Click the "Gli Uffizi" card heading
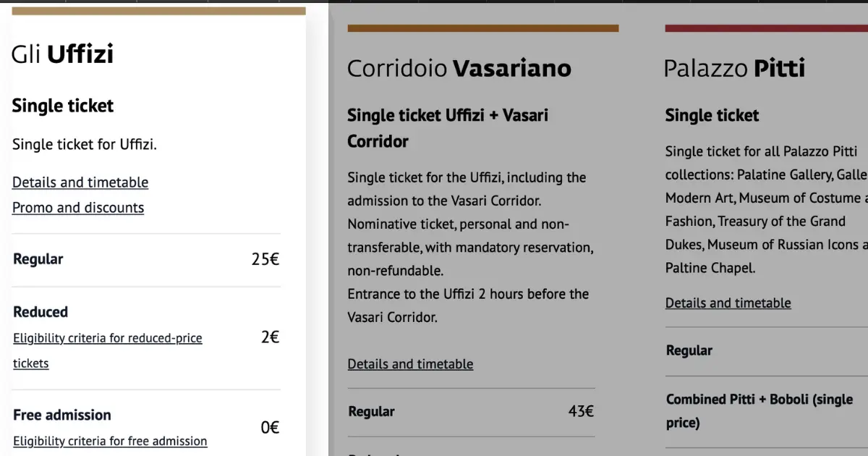The height and width of the screenshot is (456, 868). click(63, 54)
